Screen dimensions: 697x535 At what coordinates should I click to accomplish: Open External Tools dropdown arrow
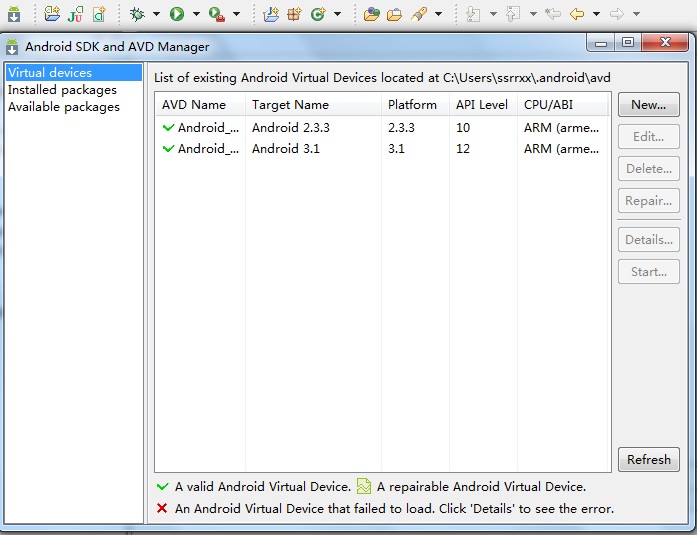pos(236,14)
